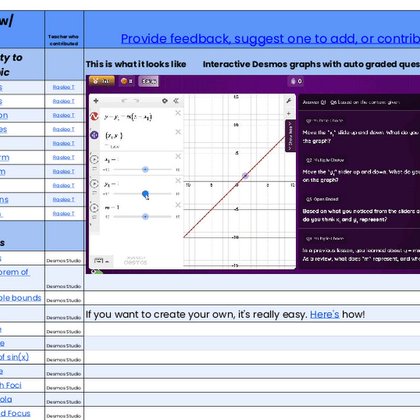
Task: Open the "orem of" activity link
Action: click(x=14, y=272)
